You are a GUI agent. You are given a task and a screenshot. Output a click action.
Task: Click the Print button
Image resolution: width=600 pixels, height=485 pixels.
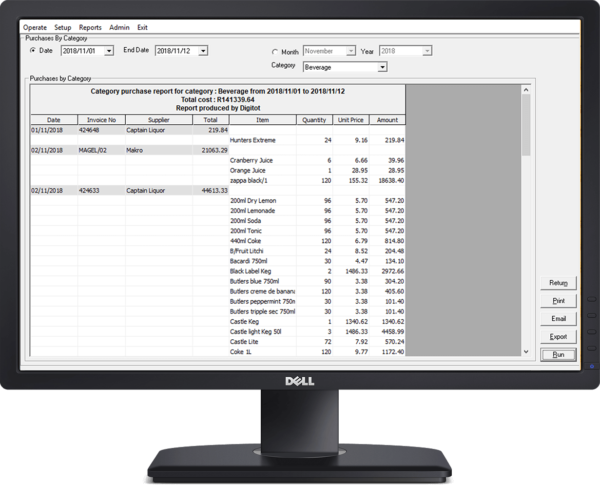click(558, 301)
